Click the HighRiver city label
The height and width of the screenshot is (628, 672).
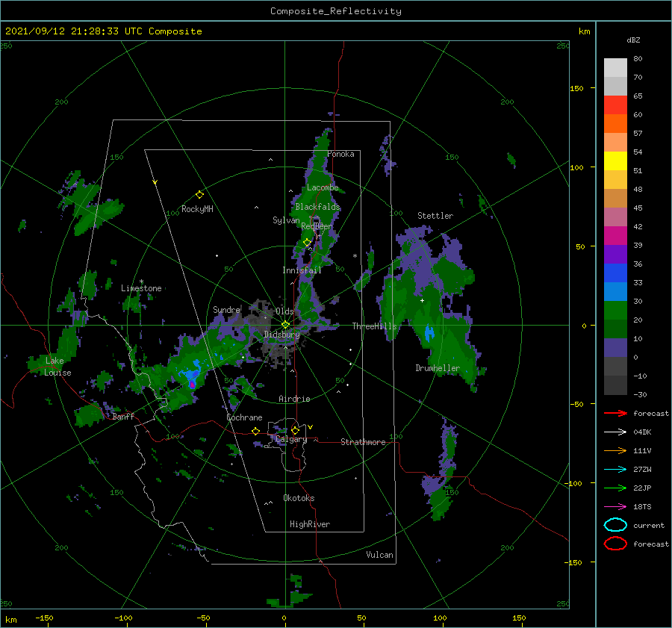pyautogui.click(x=309, y=524)
